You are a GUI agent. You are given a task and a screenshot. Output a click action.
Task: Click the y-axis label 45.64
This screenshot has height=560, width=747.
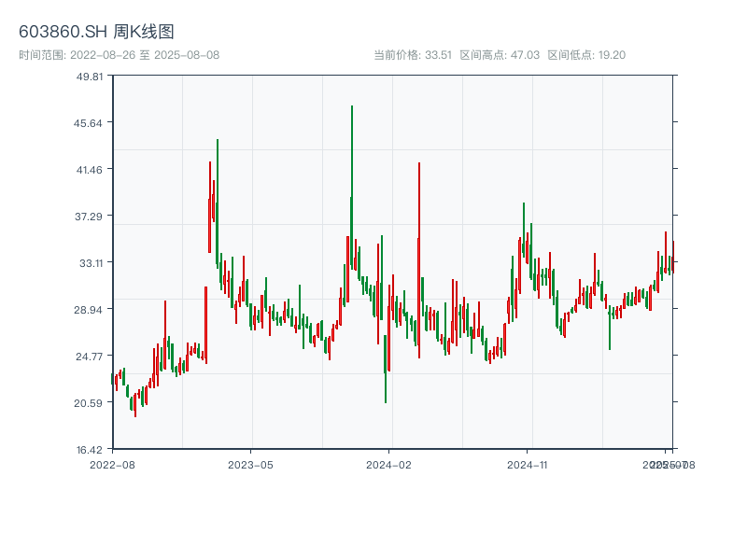click(x=88, y=123)
